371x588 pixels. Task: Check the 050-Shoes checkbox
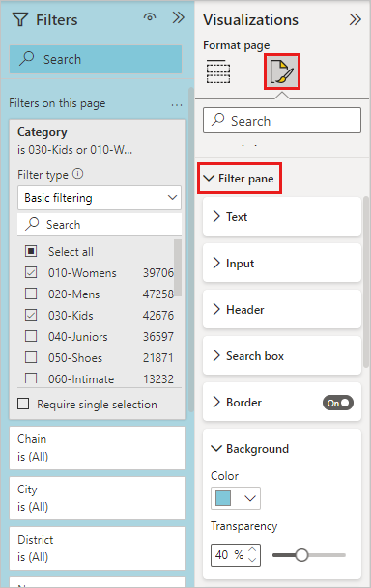pyautogui.click(x=31, y=357)
